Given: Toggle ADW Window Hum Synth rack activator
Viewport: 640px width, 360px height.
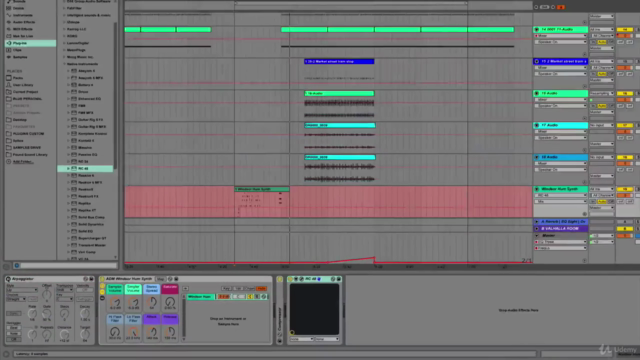Looking at the screenshot, I should coord(102,279).
